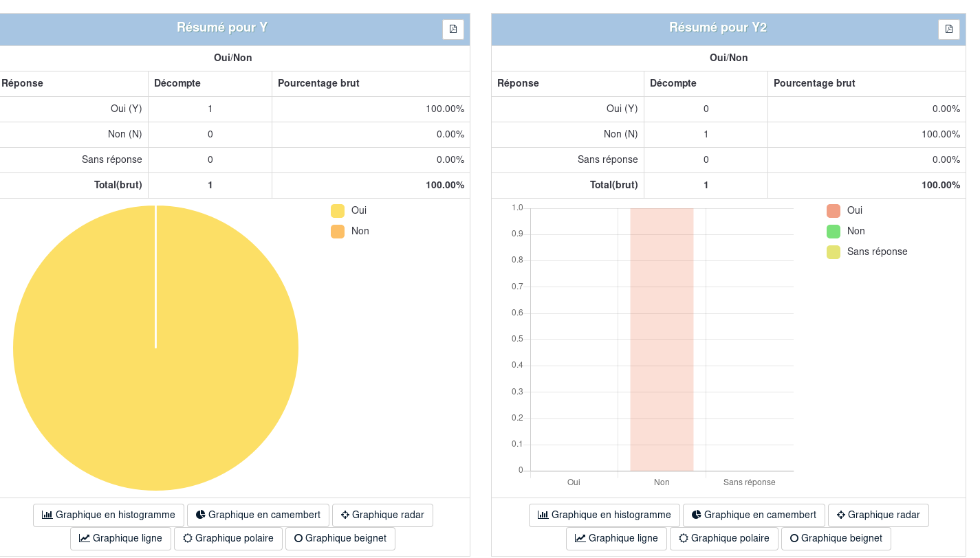Click Graphique en histogramme under Y2
The image size is (980, 558).
[605, 515]
